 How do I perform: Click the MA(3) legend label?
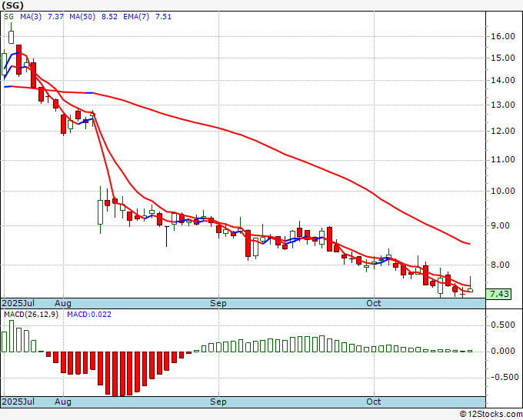coord(31,17)
